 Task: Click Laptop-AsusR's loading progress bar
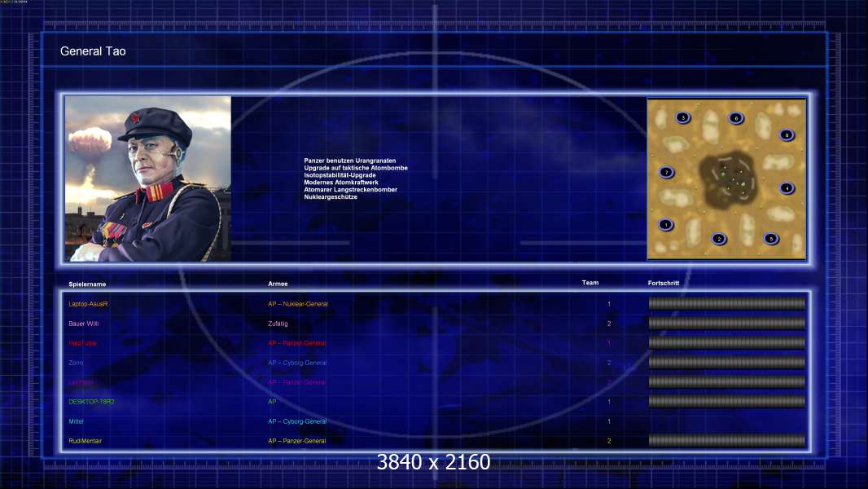[x=727, y=303]
